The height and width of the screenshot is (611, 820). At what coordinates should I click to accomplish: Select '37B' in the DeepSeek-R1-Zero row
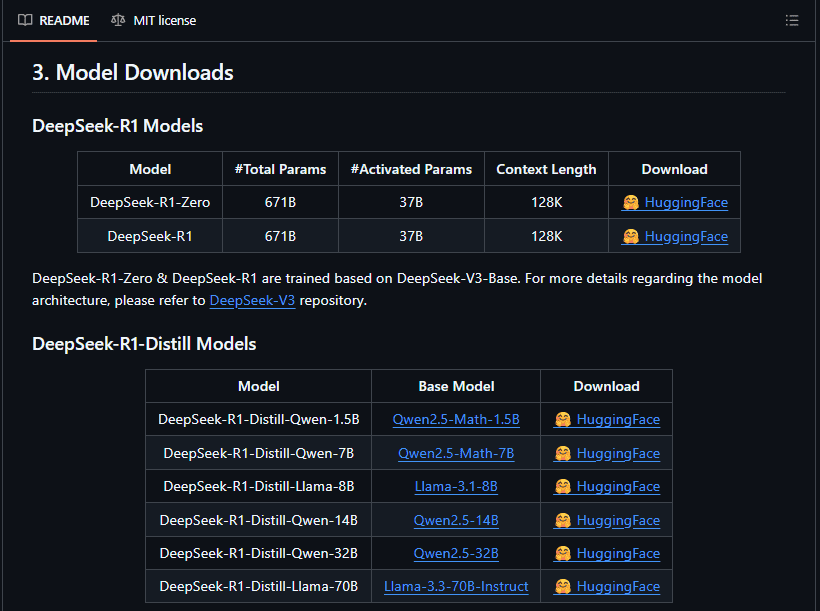(x=411, y=202)
